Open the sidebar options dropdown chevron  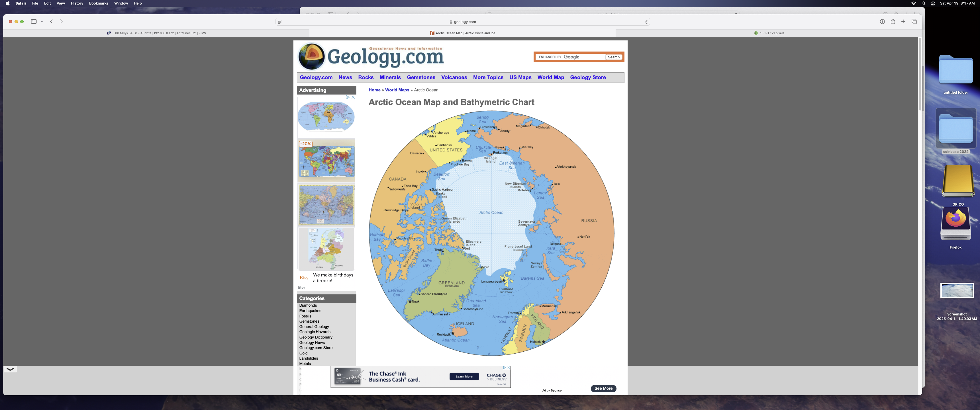tap(42, 22)
